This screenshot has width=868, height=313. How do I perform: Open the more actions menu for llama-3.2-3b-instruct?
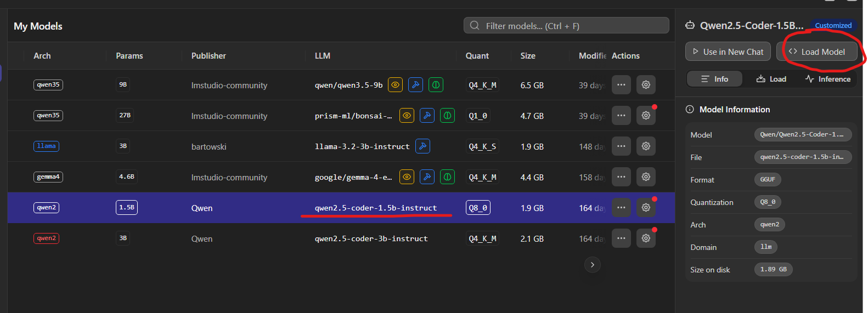[621, 146]
